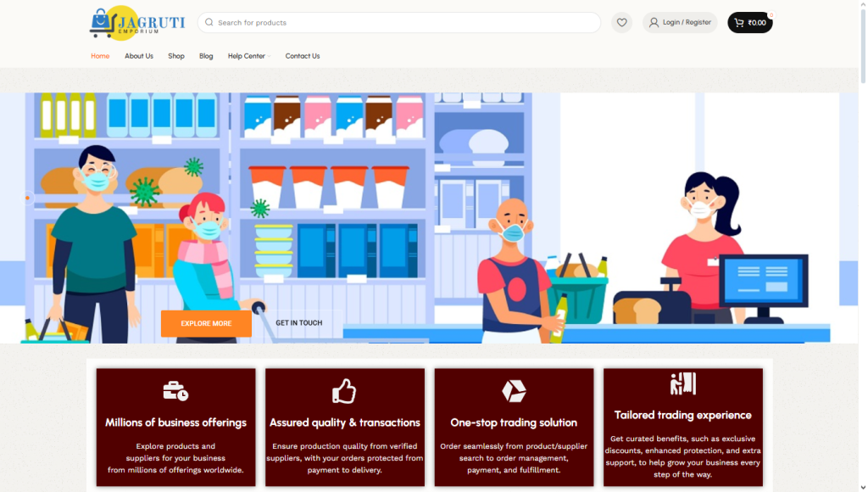This screenshot has width=868, height=492.
Task: Open the shopping cart ₹0.00
Action: pos(749,23)
